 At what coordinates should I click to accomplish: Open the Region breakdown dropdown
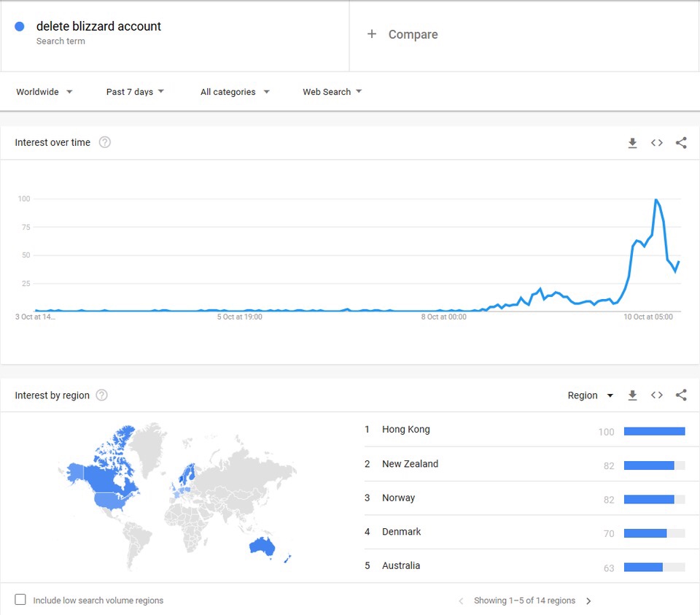591,395
